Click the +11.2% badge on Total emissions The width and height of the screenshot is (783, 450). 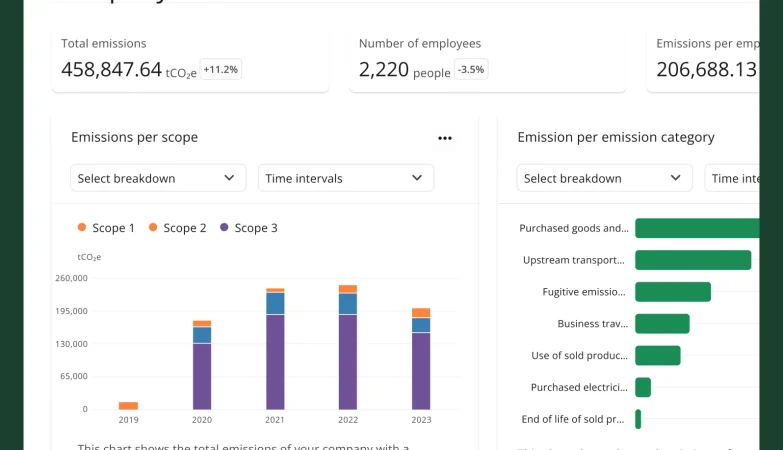coord(221,70)
